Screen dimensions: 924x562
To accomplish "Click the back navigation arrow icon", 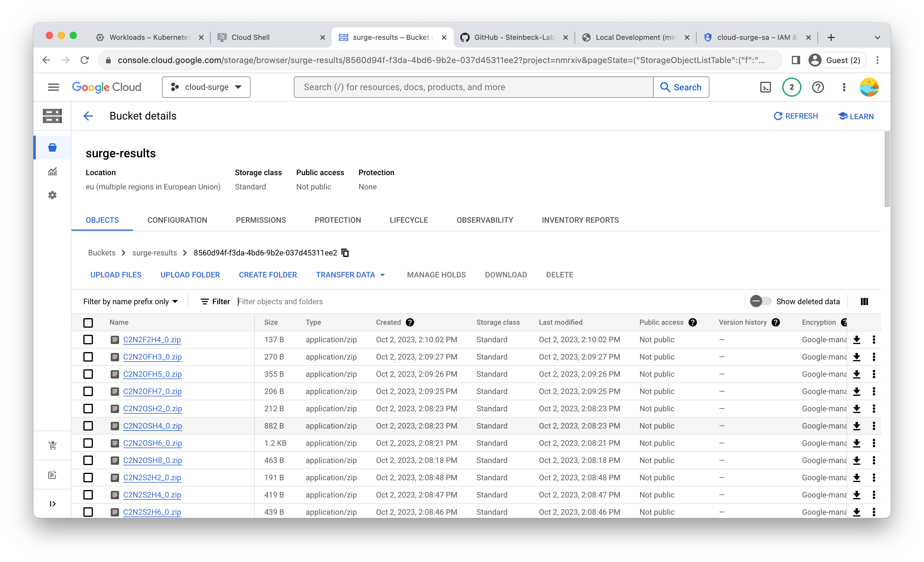I will coord(88,116).
